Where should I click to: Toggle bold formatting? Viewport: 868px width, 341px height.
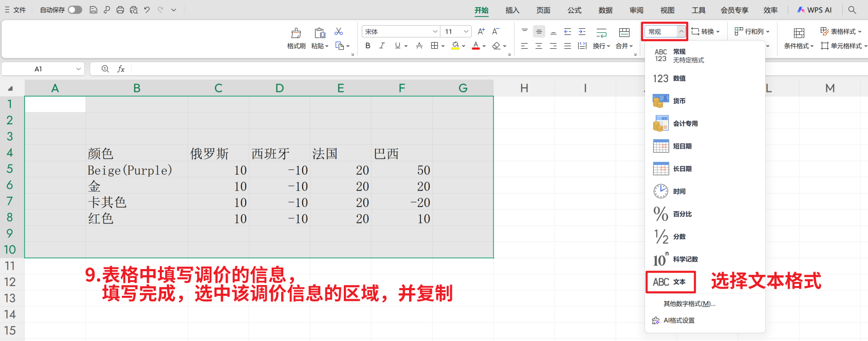point(368,46)
